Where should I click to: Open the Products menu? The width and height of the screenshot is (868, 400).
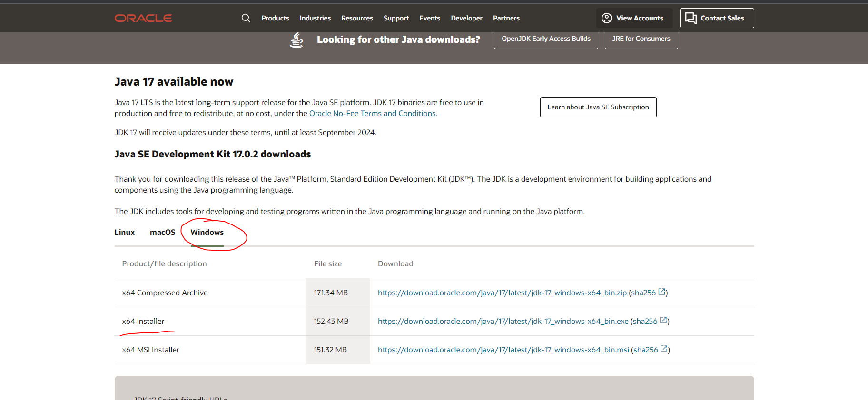[275, 18]
